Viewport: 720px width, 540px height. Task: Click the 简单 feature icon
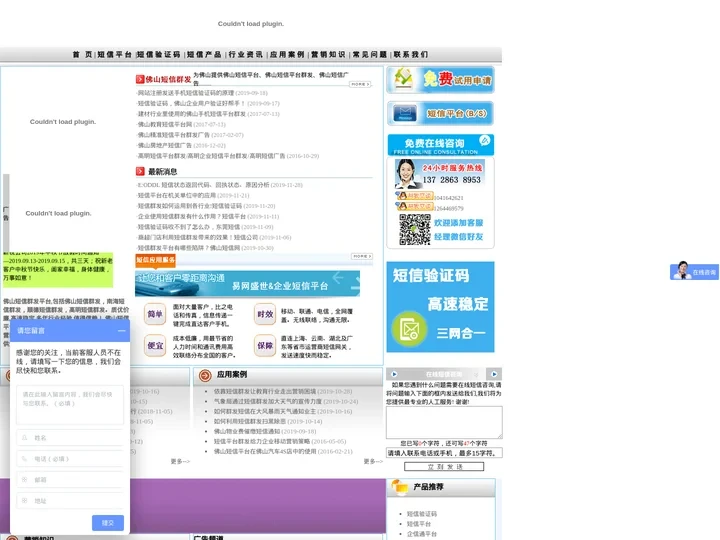point(155,315)
